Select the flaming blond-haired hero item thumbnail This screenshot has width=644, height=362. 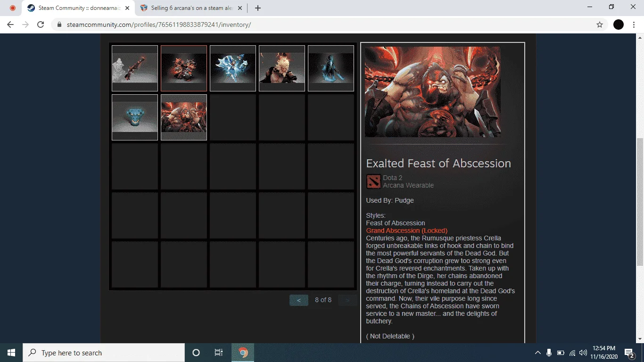coord(282,68)
